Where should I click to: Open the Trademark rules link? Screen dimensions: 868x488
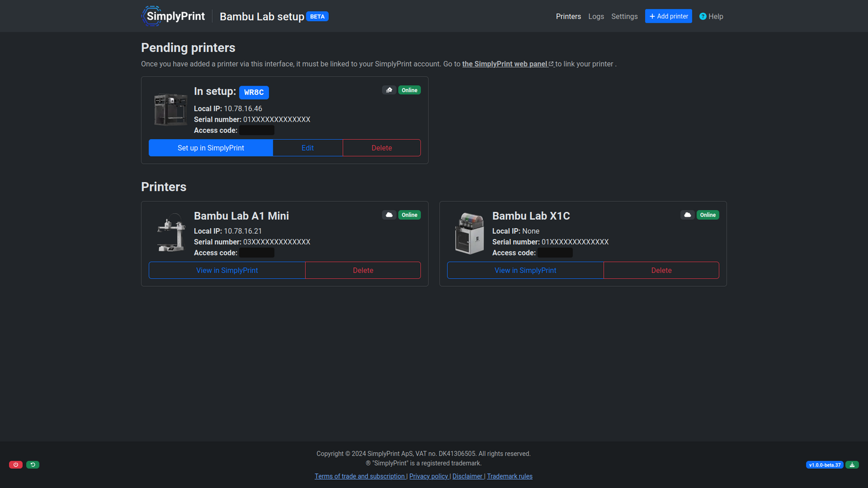510,476
